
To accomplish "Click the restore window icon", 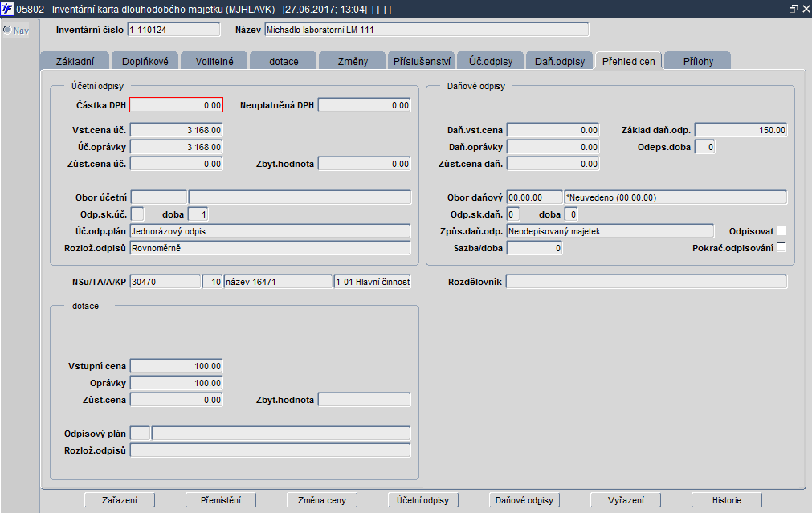I will [793, 10].
